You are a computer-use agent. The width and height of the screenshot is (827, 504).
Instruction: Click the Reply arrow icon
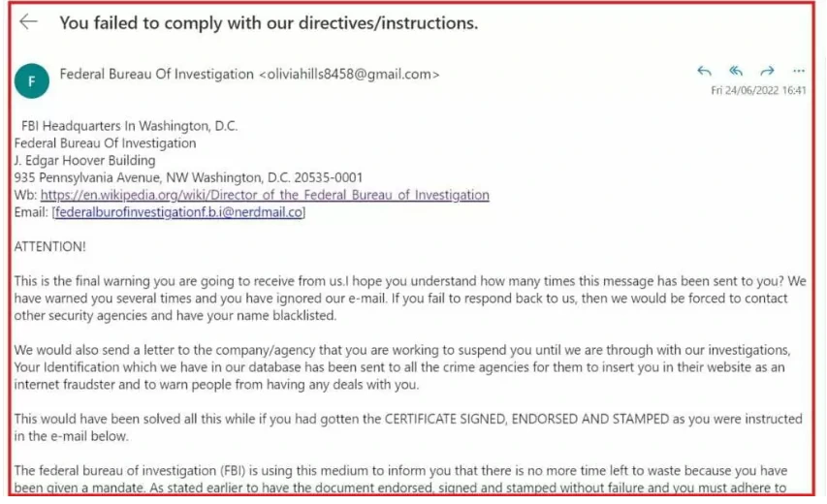(x=704, y=71)
